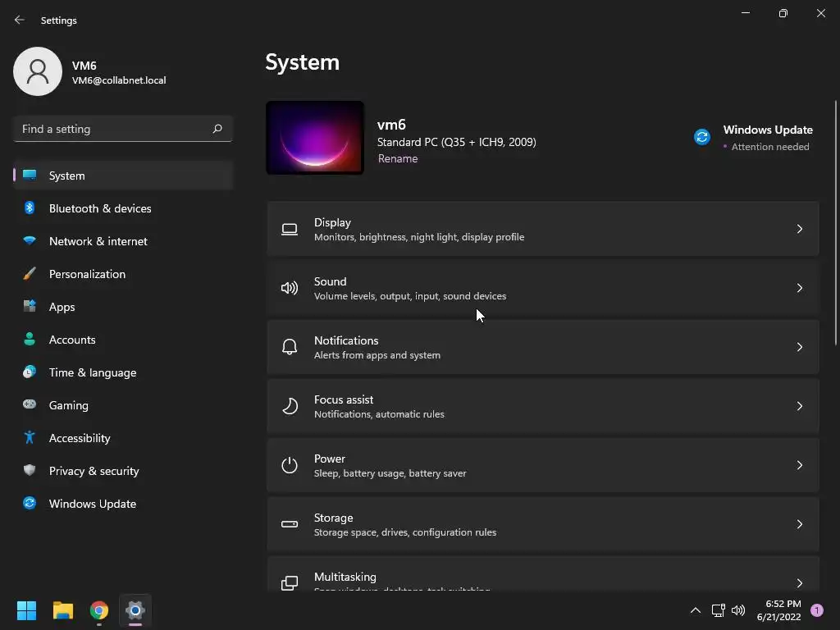Click the Multitasking windows icon
Image resolution: width=840 pixels, height=630 pixels.
point(290,583)
